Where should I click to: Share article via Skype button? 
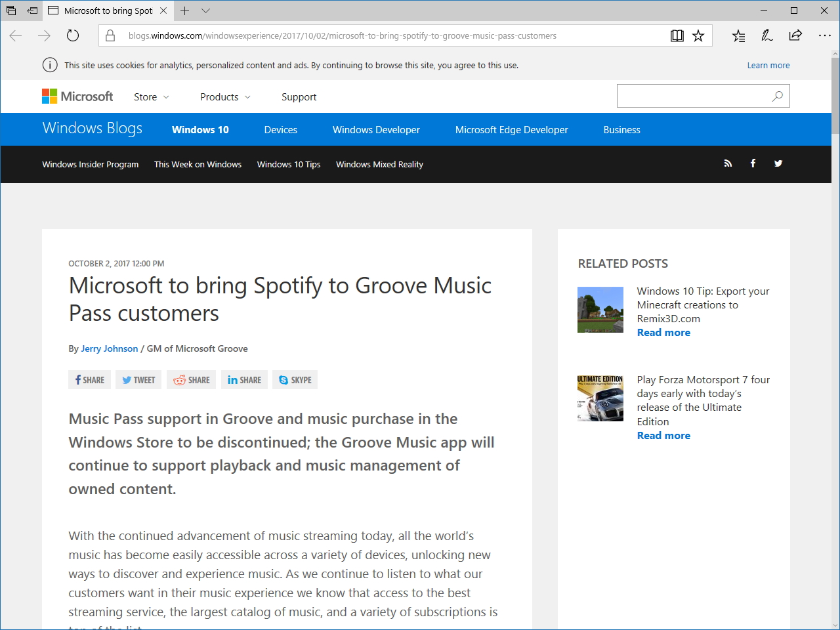coord(295,380)
